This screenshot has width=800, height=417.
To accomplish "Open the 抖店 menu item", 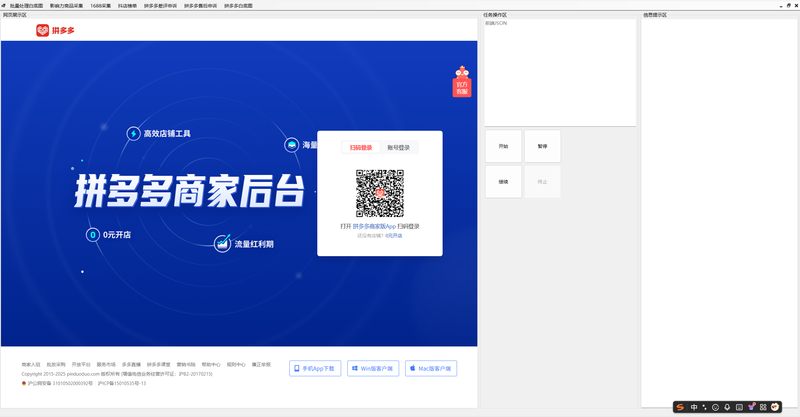I will 127,6.
